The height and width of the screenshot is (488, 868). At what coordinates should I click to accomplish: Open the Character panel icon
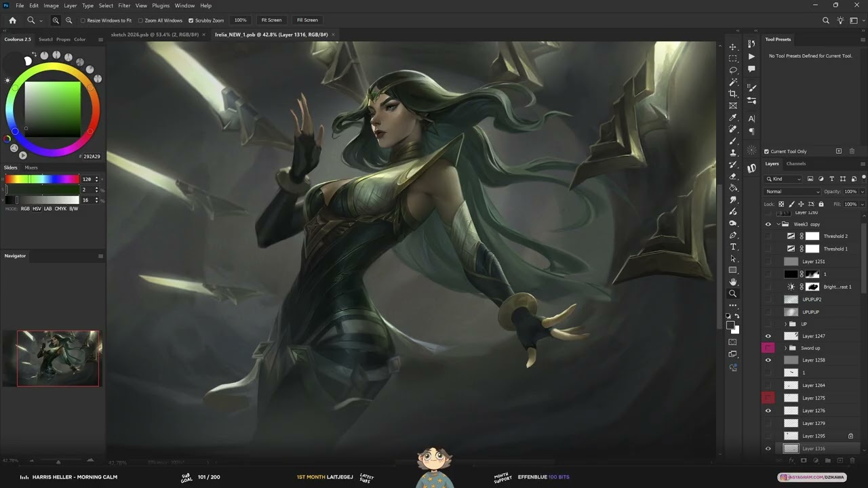751,119
